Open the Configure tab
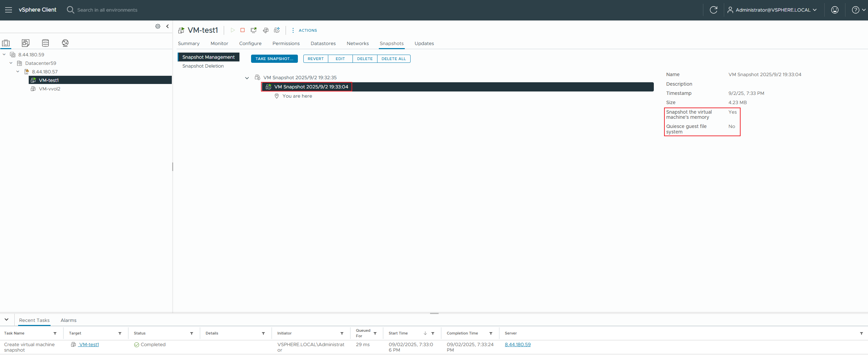Screen dimensions: 868x355 click(250, 43)
